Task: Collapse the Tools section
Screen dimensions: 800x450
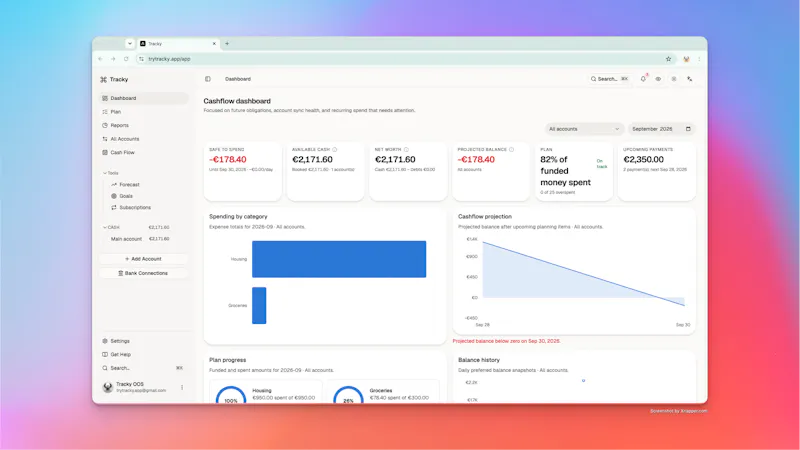Action: 111,173
